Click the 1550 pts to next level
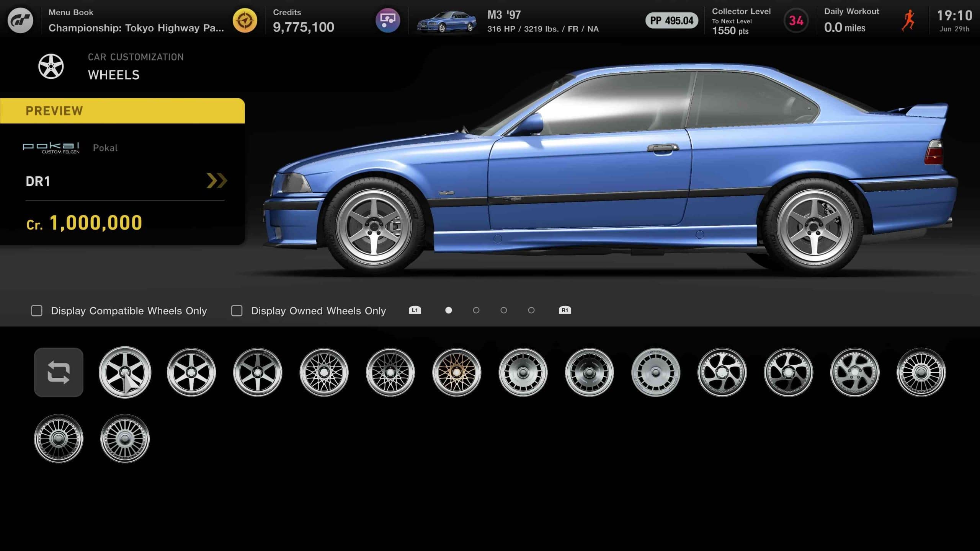 730,31
